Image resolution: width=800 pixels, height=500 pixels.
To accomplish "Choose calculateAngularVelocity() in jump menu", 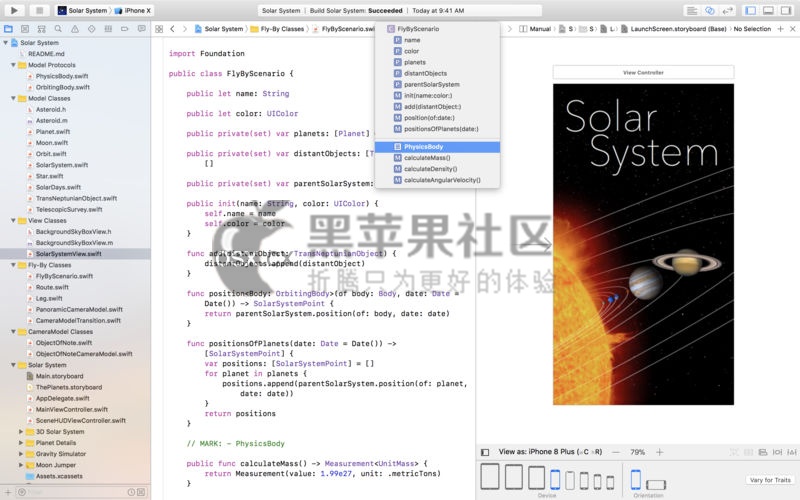I will pyautogui.click(x=437, y=180).
